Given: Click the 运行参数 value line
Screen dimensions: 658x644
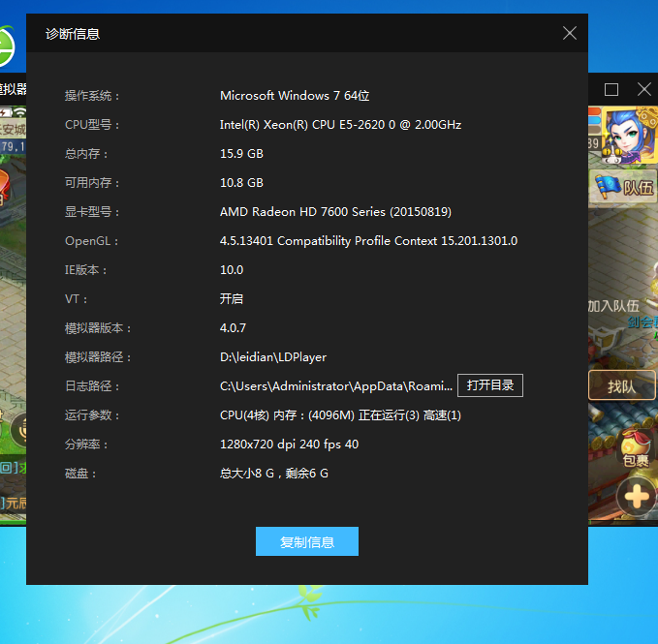Looking at the screenshot, I should coord(340,415).
